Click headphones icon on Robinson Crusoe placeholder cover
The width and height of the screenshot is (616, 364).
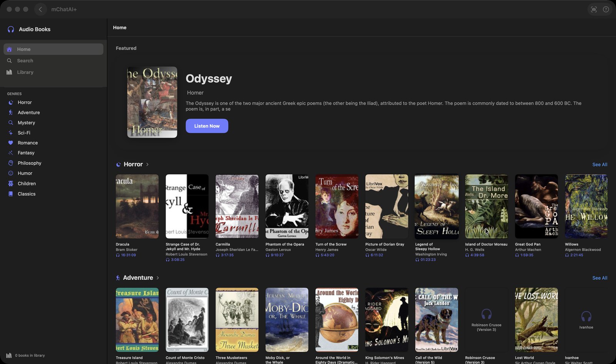(x=486, y=314)
